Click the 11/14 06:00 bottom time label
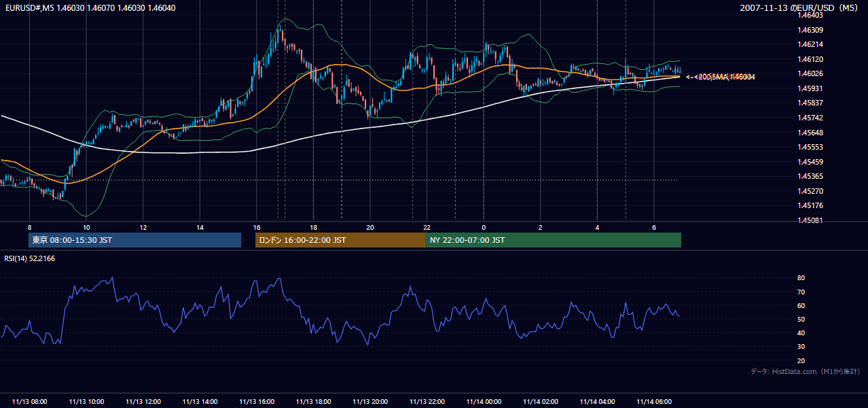Viewport: 868px width, 408px height. (653, 402)
